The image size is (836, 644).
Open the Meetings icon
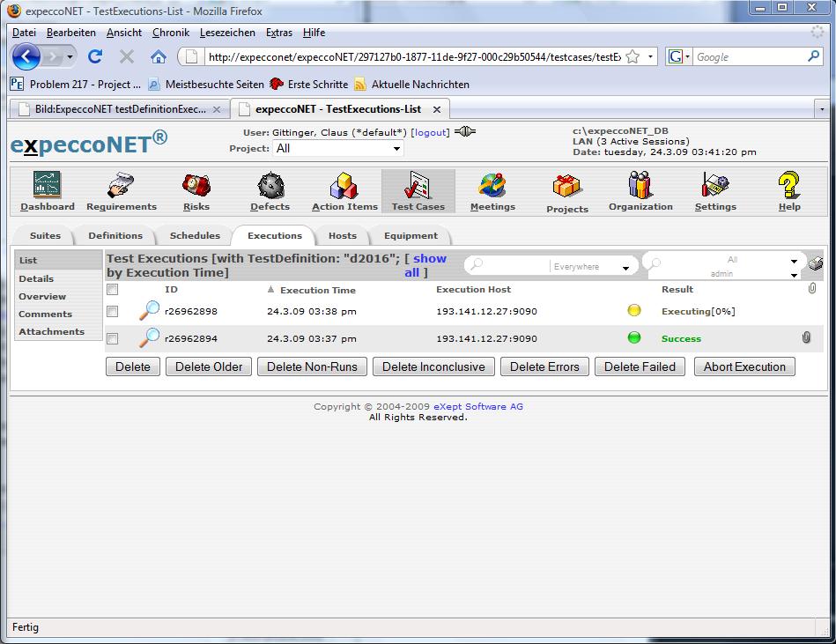tap(492, 186)
